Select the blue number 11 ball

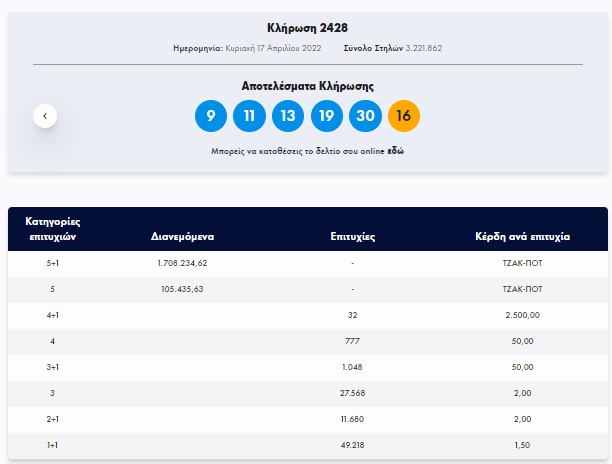coord(249,116)
